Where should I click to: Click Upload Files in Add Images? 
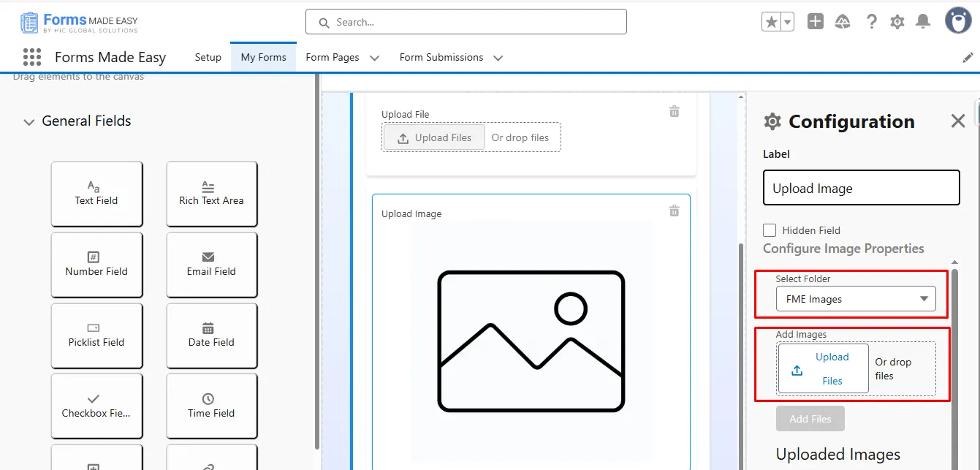[x=823, y=368]
